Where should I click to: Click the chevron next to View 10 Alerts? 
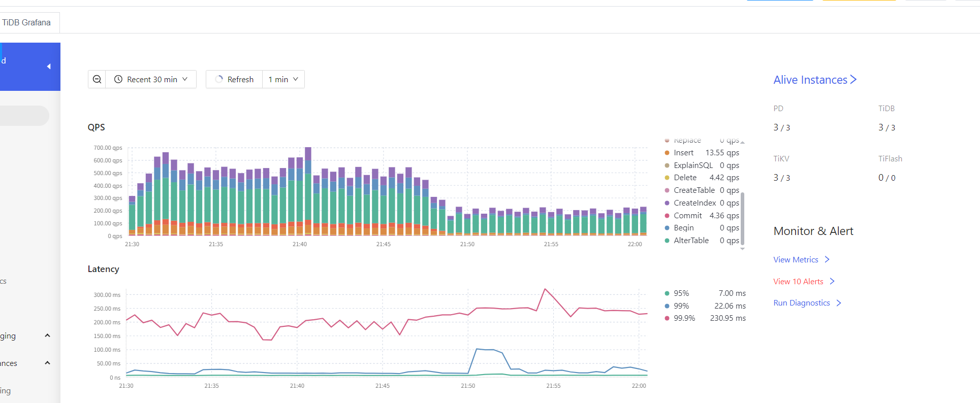[x=832, y=281]
